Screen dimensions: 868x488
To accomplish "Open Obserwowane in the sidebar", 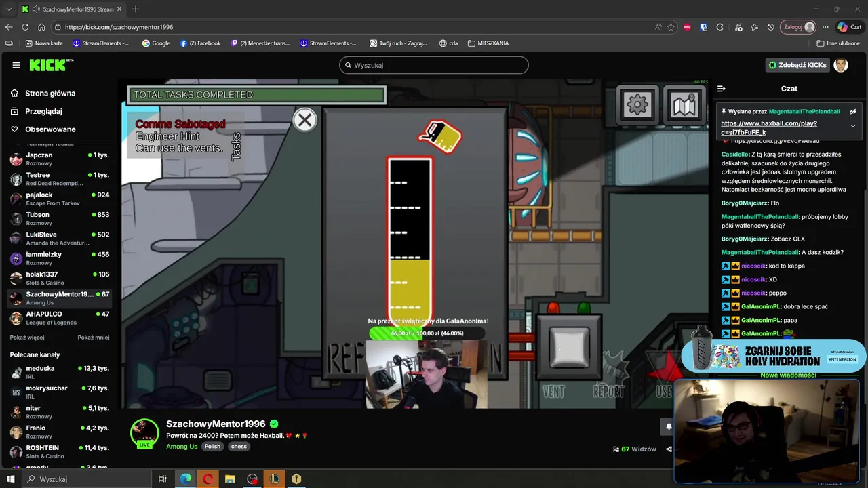I will coord(50,129).
